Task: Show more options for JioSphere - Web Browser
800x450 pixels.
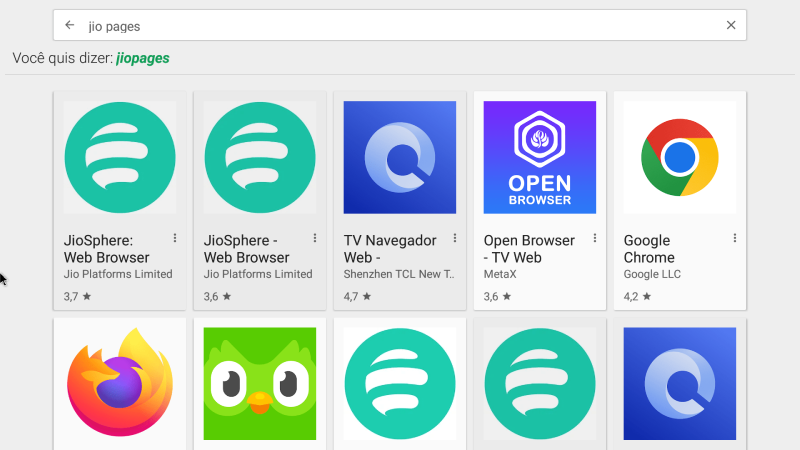Action: click(315, 238)
